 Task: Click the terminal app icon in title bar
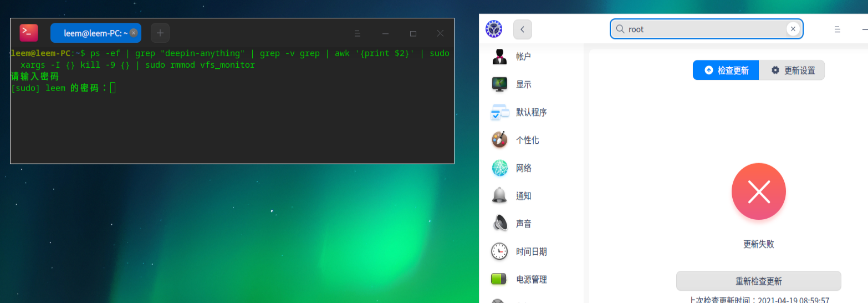pyautogui.click(x=29, y=33)
